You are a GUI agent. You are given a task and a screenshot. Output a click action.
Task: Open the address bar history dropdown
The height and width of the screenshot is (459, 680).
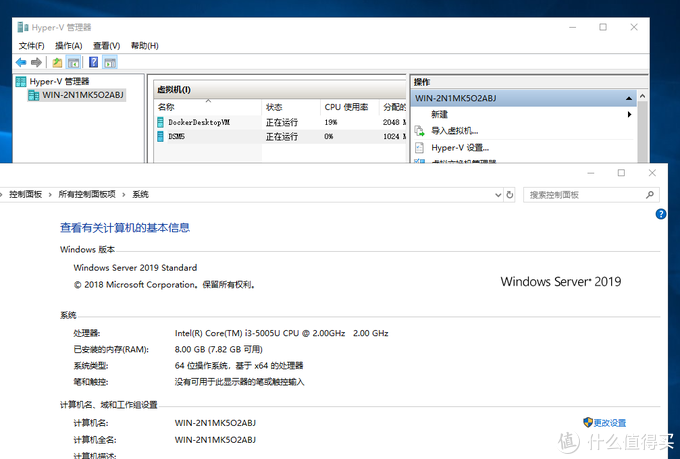pyautogui.click(x=498, y=195)
